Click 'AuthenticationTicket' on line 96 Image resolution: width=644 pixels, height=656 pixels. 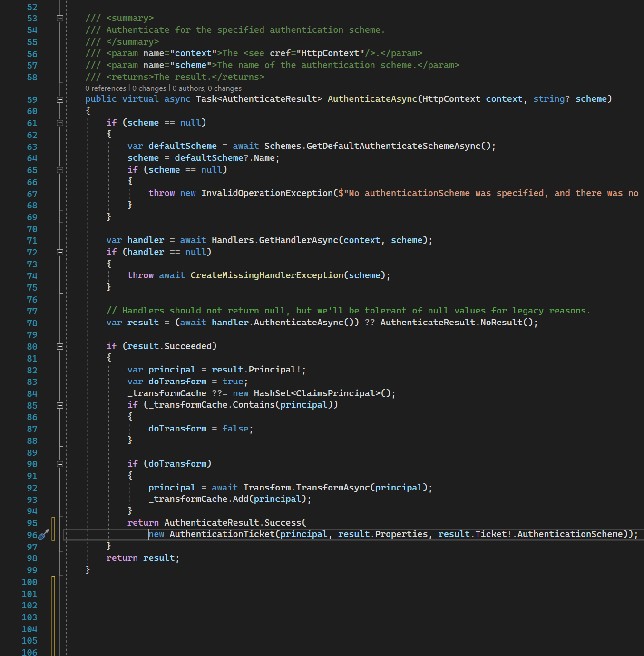(222, 534)
